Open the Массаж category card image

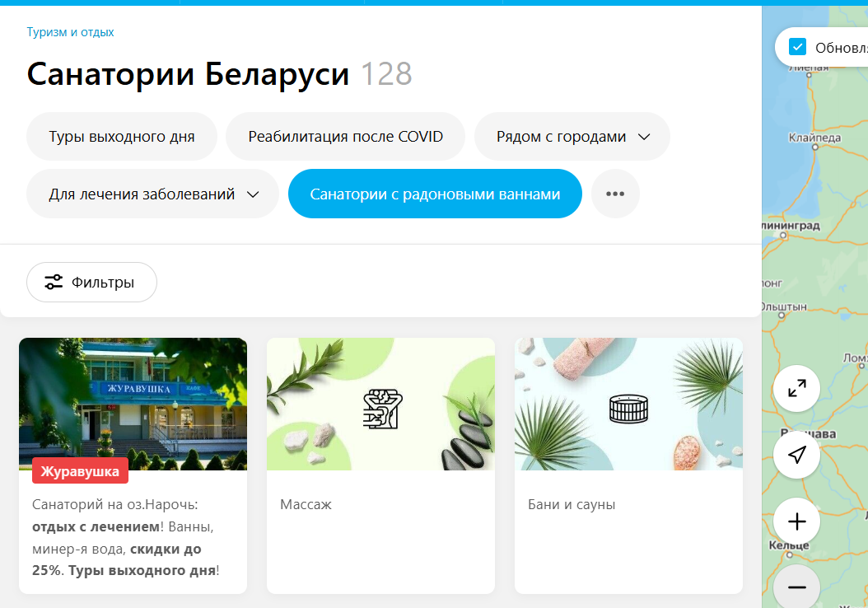point(380,405)
